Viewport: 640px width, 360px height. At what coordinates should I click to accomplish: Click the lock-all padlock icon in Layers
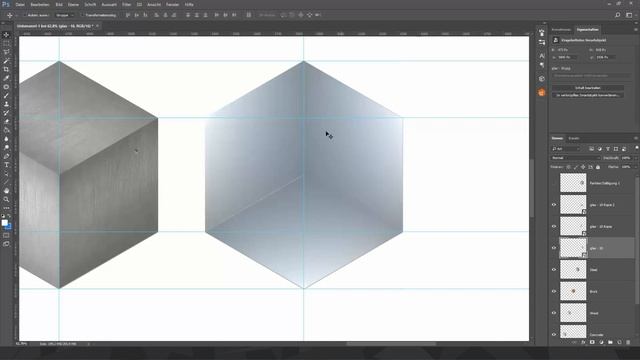pos(598,167)
